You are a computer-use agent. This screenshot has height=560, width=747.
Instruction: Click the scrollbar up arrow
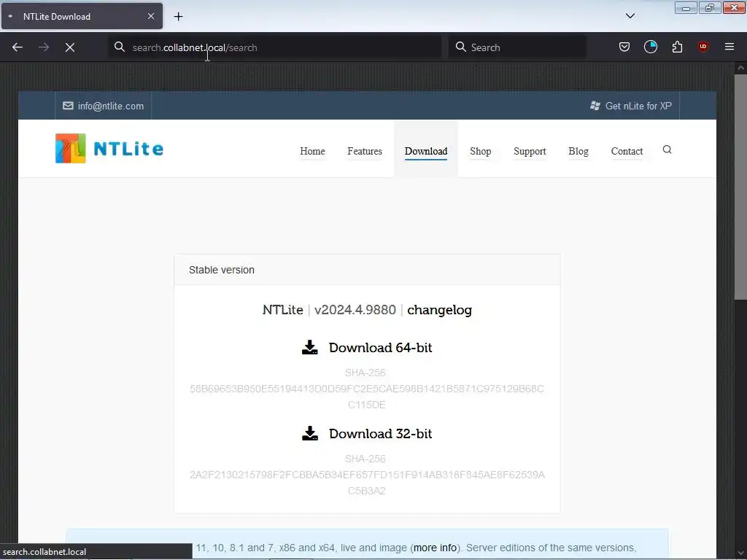pos(740,68)
